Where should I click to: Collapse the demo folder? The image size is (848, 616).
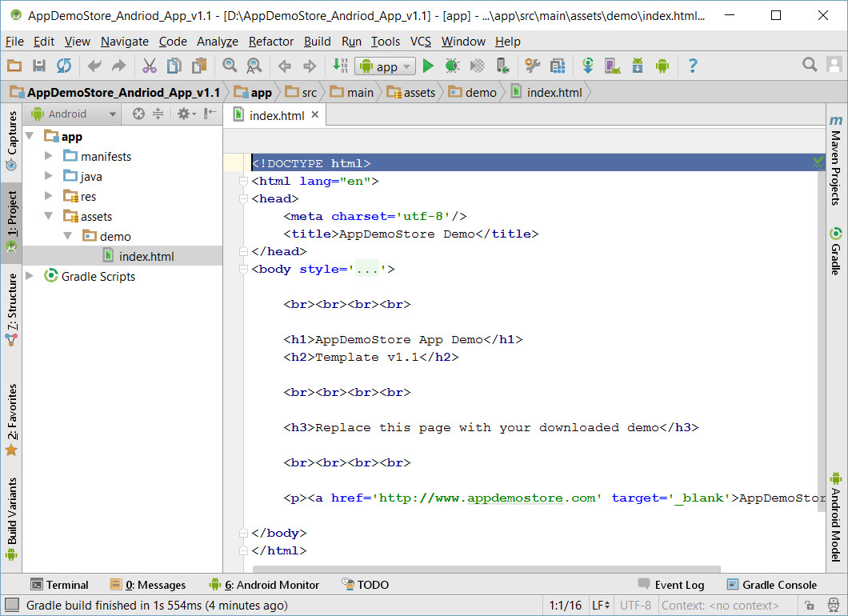pos(68,236)
